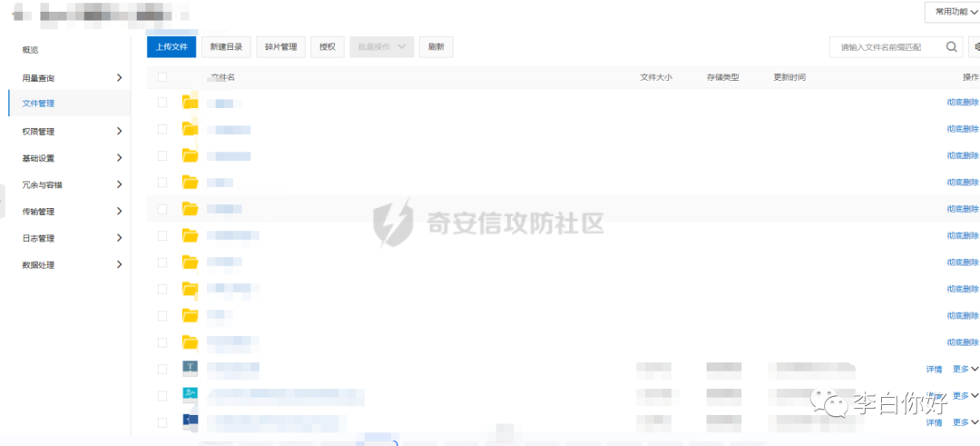Click the search magnifier icon
The image size is (980, 446).
952,47
